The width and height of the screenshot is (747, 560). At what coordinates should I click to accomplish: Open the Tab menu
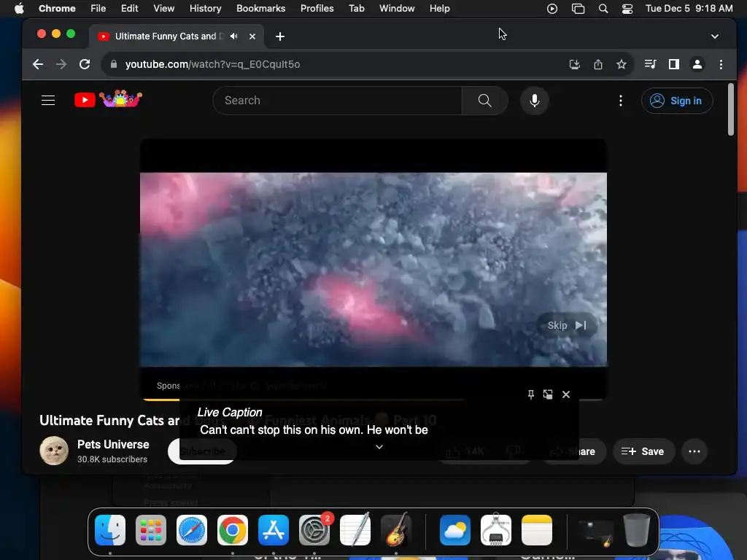[x=356, y=9]
